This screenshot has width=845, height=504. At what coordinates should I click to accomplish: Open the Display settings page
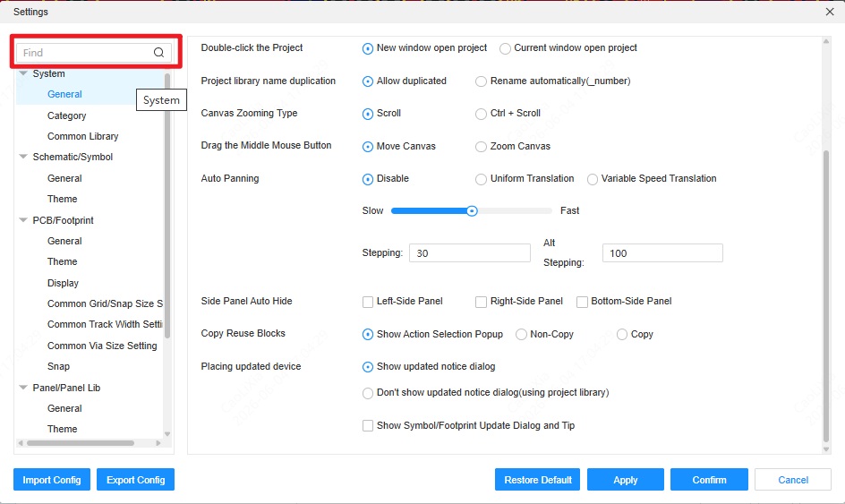tap(63, 283)
